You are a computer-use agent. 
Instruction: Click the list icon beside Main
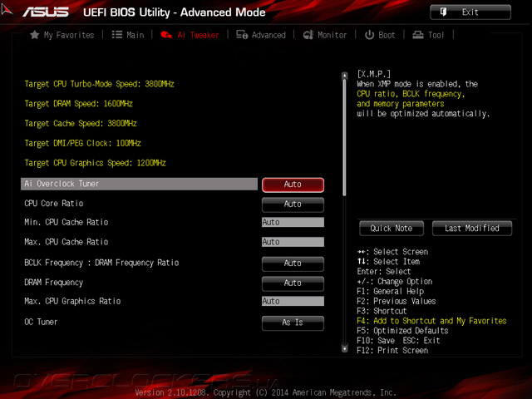pyautogui.click(x=117, y=35)
